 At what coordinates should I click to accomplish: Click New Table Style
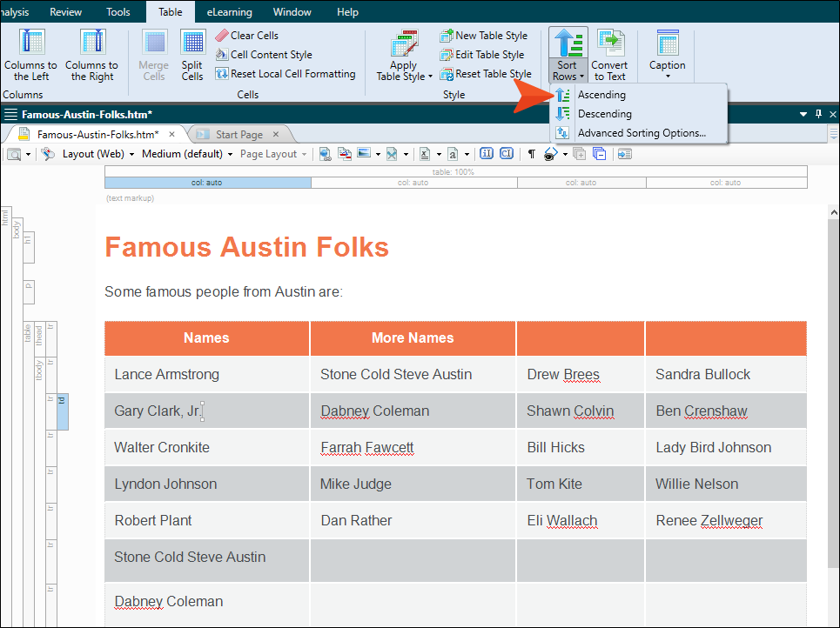click(484, 36)
